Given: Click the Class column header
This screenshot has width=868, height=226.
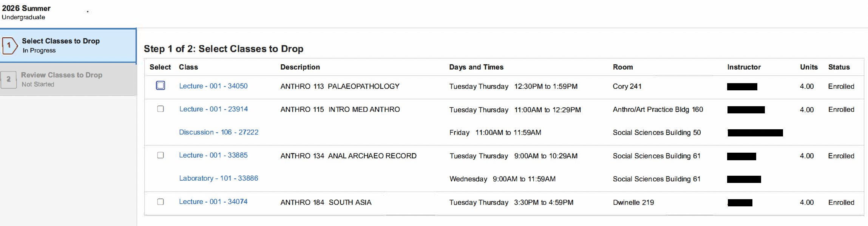Looking at the screenshot, I should [x=188, y=67].
